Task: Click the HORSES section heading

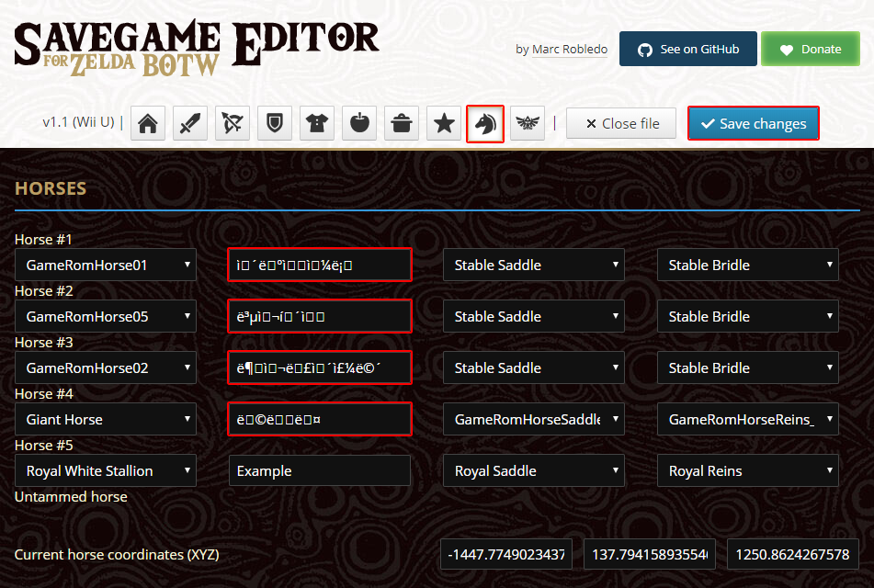Action: click(x=51, y=188)
